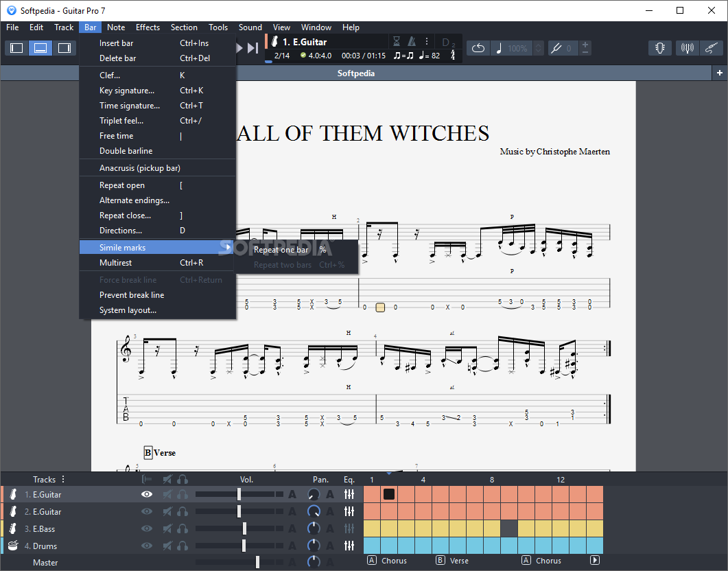Click the count-in hourglass icon
Image resolution: width=728 pixels, height=571 pixels.
click(x=397, y=42)
